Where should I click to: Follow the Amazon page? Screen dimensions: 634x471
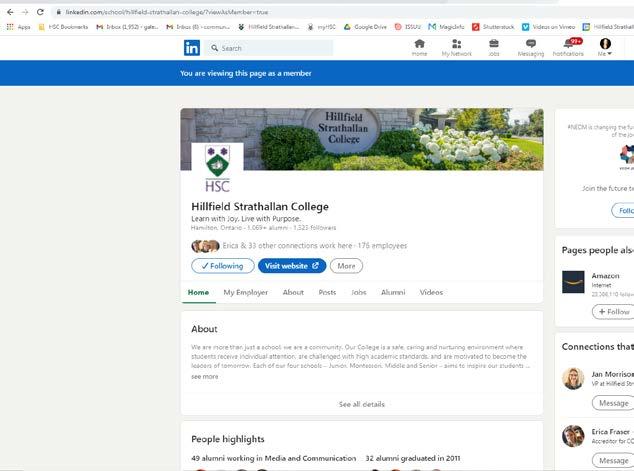613,312
